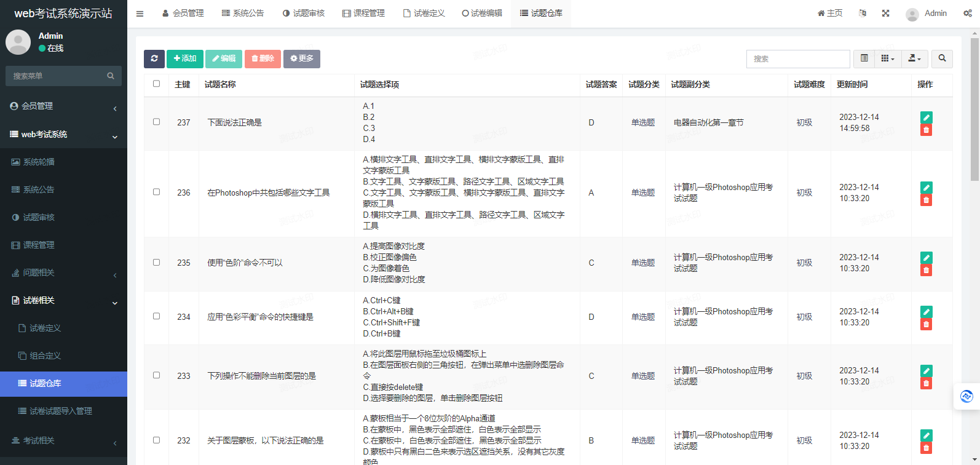Viewport: 980px width, 465px height.
Task: Open 系统公告 in top navigation
Action: click(x=243, y=14)
